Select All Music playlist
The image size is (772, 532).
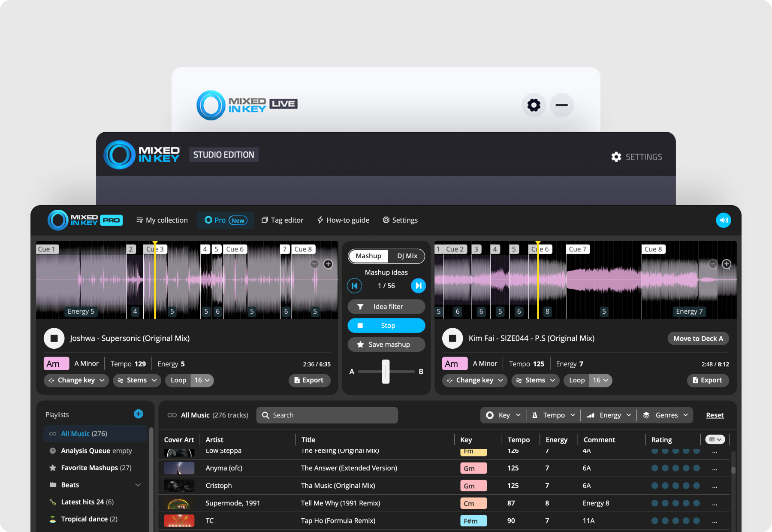[x=95, y=434]
